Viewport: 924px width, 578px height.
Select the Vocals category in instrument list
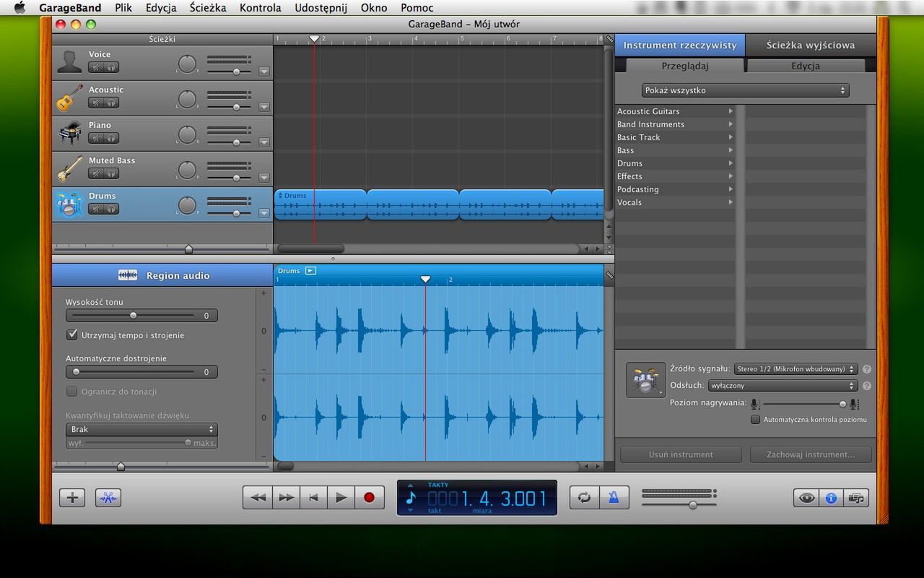(629, 202)
